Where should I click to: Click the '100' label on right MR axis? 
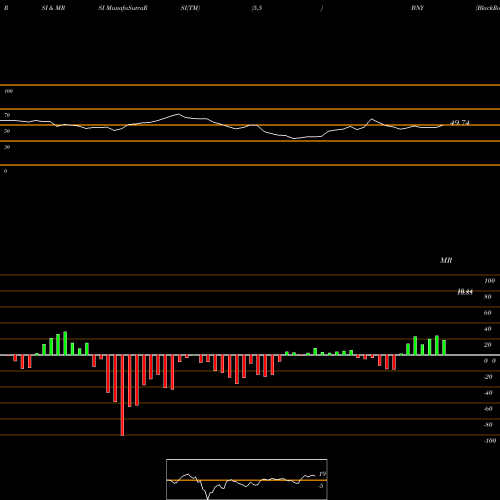point(489,281)
